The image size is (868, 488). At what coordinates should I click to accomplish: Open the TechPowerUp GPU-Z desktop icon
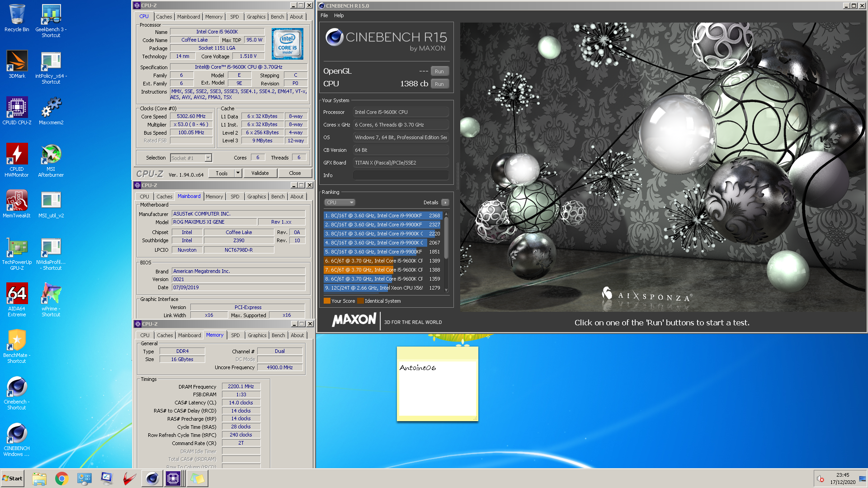[x=17, y=253]
